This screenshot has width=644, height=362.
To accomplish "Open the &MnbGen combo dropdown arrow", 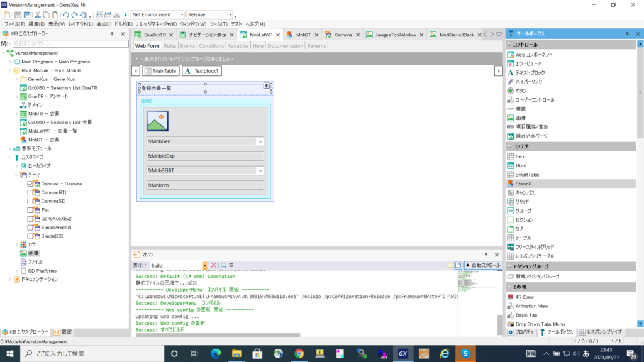I will 260,141.
